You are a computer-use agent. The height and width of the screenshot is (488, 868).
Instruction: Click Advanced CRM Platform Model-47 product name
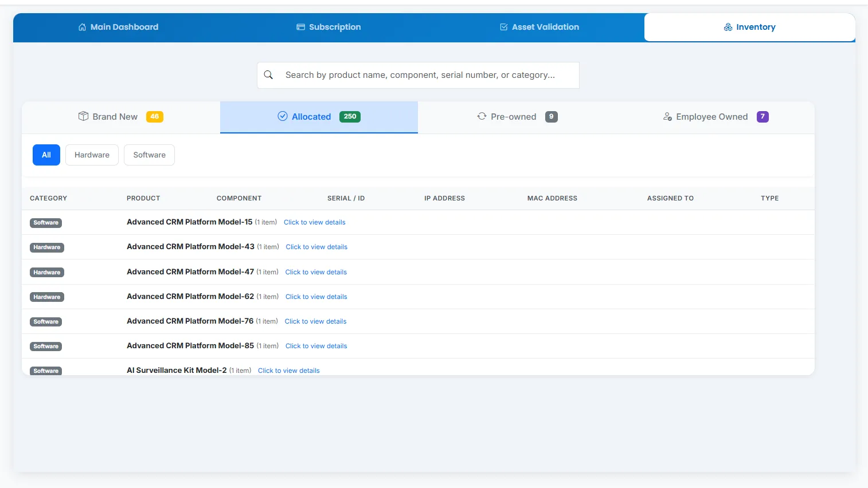190,271
